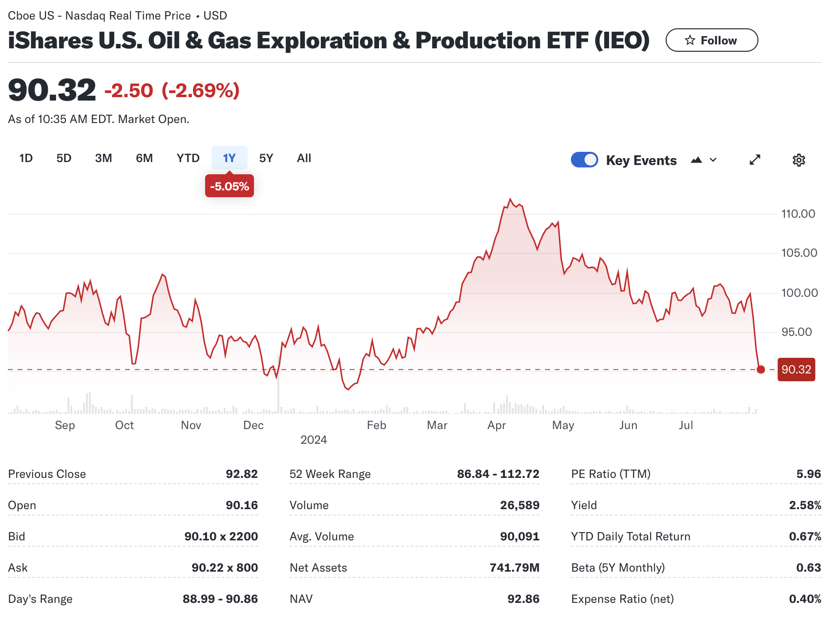This screenshot has height=618, width=840.
Task: Select the 1D time range tab
Action: pyautogui.click(x=26, y=158)
